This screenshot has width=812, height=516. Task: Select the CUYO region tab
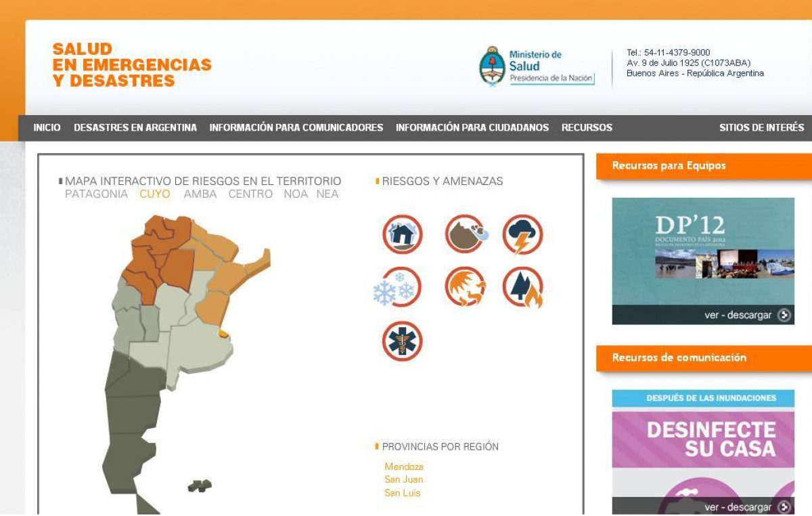point(155,194)
